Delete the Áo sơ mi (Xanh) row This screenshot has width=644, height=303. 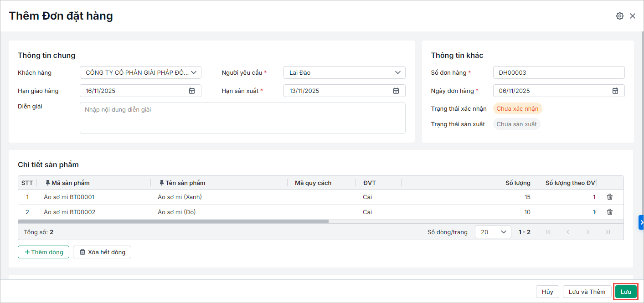pyautogui.click(x=610, y=197)
